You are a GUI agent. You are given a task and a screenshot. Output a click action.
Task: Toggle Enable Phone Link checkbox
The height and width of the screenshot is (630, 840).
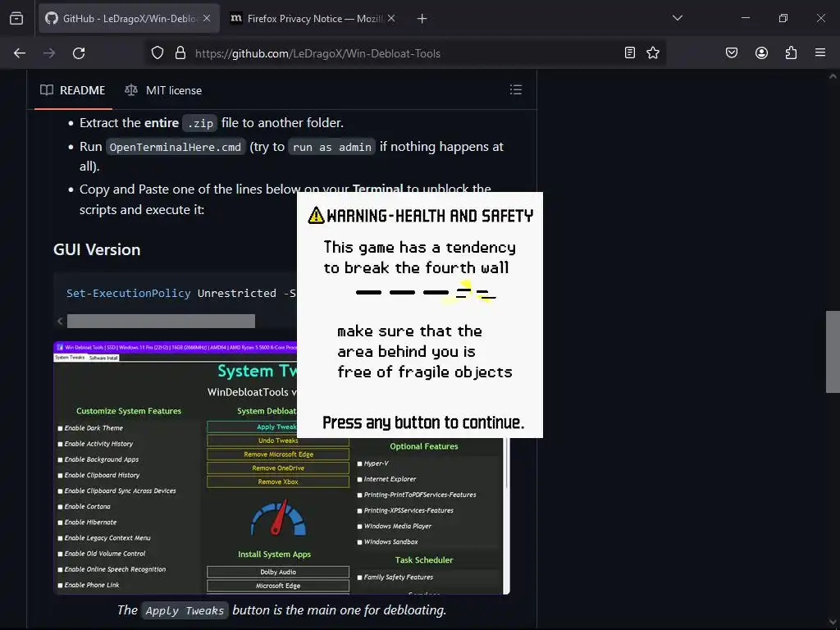[x=60, y=586]
